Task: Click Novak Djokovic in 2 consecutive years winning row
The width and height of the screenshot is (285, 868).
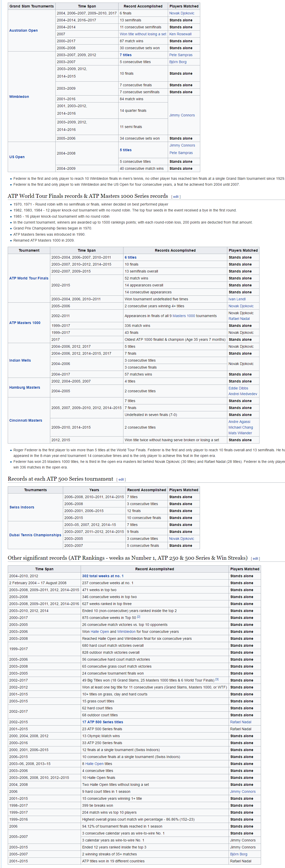Action: [241, 306]
